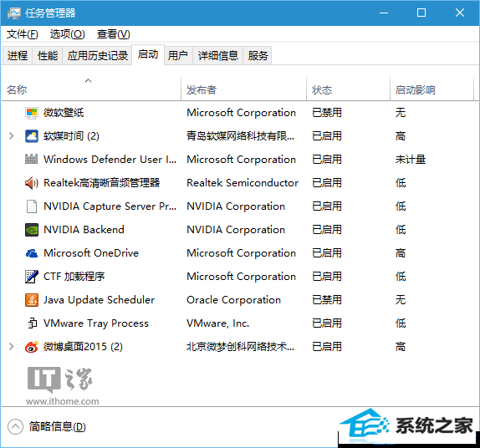Viewport: 480px width, 448px height.
Task: Click the VMware Tray Process icon
Action: tap(32, 323)
